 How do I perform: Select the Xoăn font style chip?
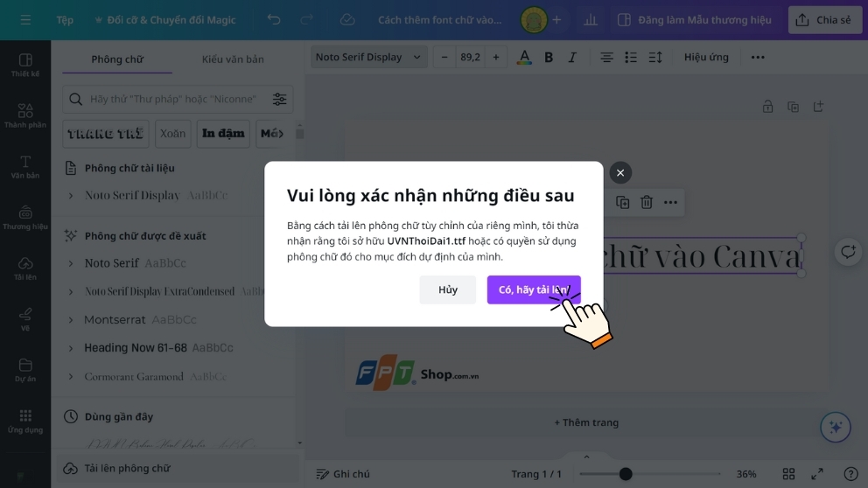tap(172, 134)
